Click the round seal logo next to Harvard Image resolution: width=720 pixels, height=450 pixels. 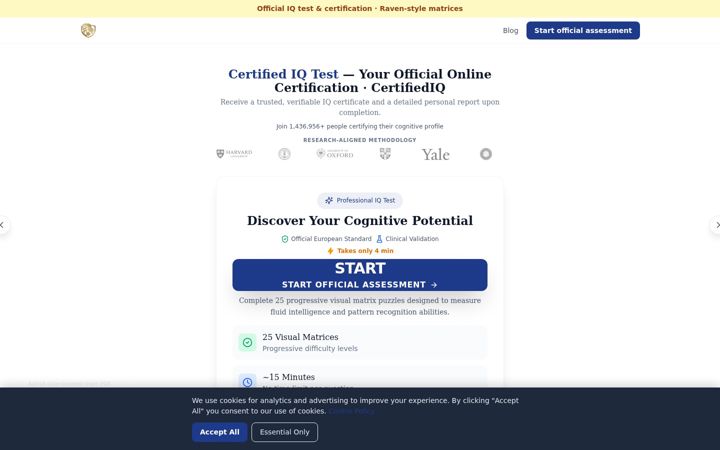point(284,154)
